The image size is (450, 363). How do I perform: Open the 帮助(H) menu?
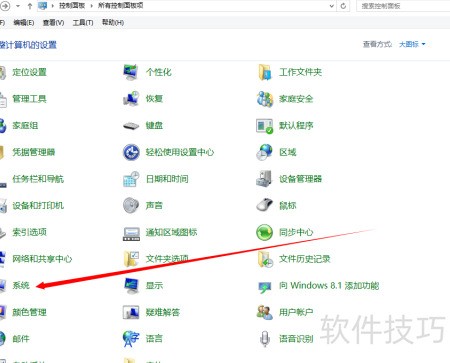[113, 23]
